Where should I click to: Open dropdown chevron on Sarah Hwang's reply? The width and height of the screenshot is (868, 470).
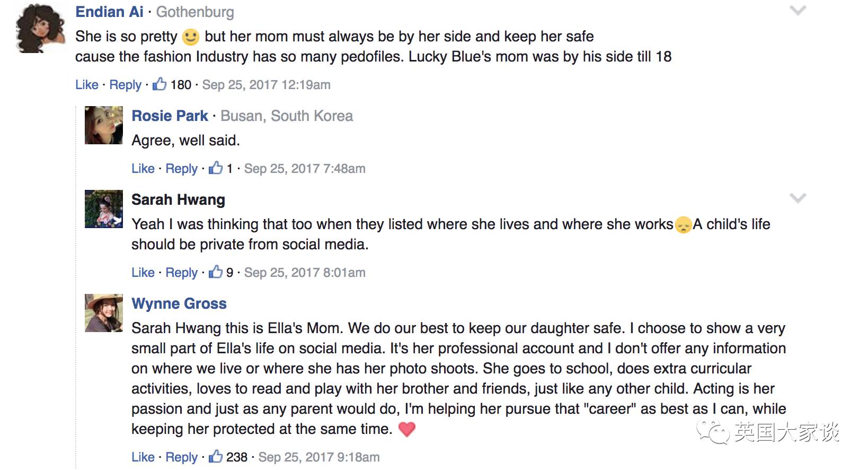pyautogui.click(x=798, y=198)
